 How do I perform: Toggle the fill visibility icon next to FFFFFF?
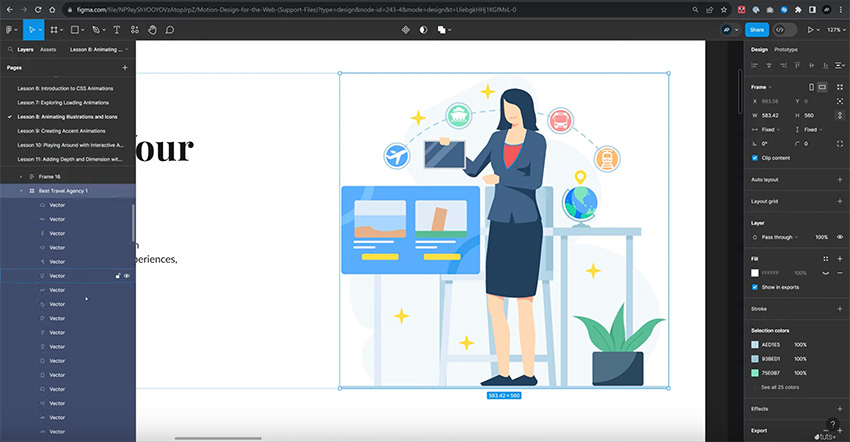pyautogui.click(x=826, y=273)
